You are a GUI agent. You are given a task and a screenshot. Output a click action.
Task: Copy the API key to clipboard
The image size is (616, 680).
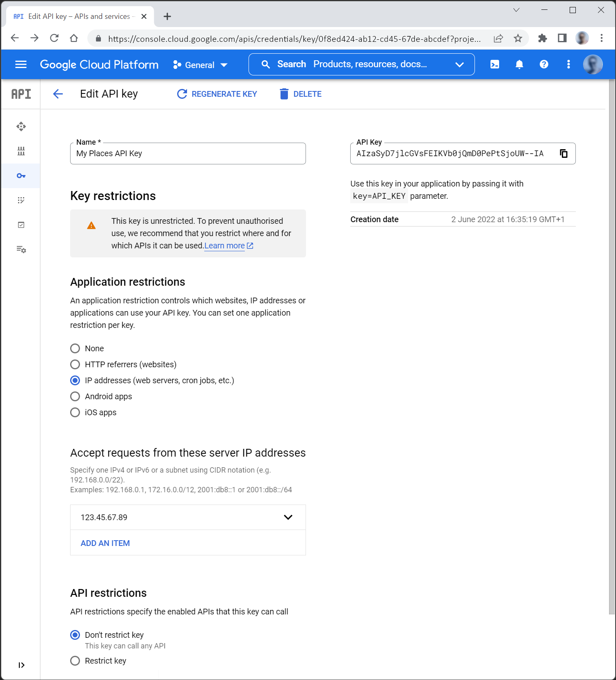coord(564,153)
